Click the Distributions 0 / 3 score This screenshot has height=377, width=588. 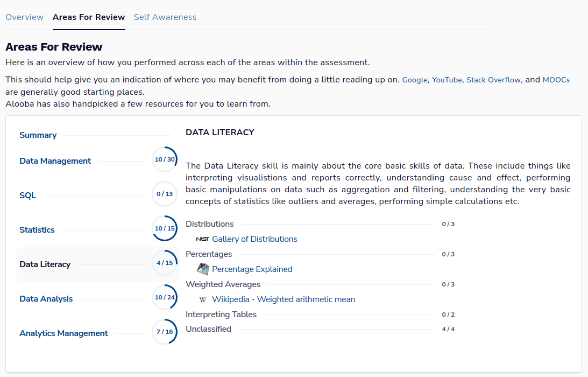(x=448, y=224)
